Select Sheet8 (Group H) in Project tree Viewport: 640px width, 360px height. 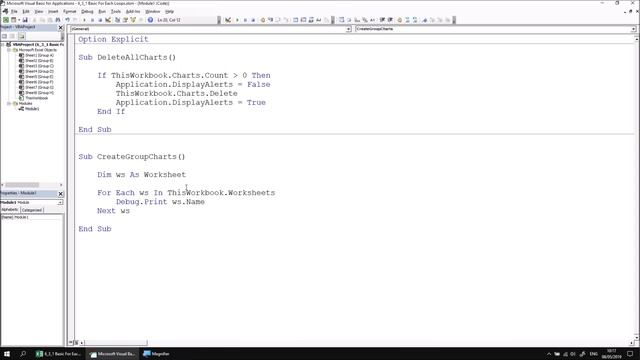(x=39, y=93)
